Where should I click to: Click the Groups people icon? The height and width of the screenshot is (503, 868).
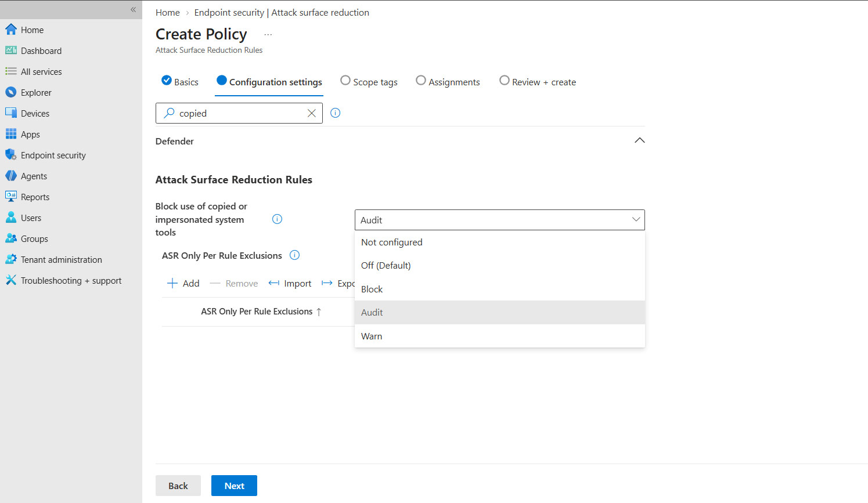11,238
